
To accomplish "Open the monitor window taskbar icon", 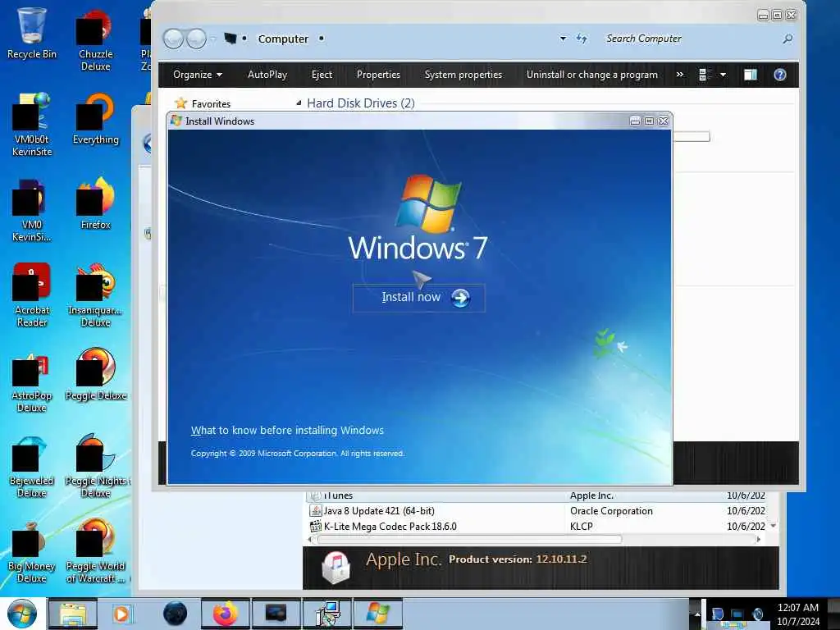I will pyautogui.click(x=276, y=614).
